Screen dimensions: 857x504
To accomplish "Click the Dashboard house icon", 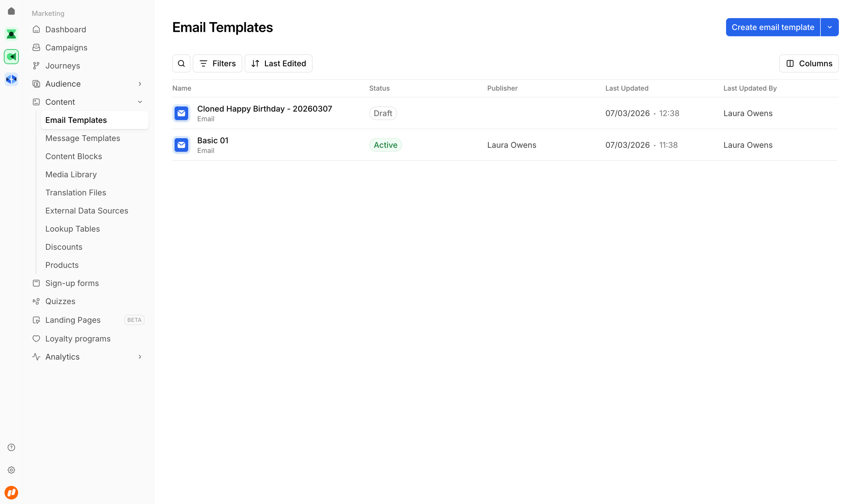I will point(36,29).
